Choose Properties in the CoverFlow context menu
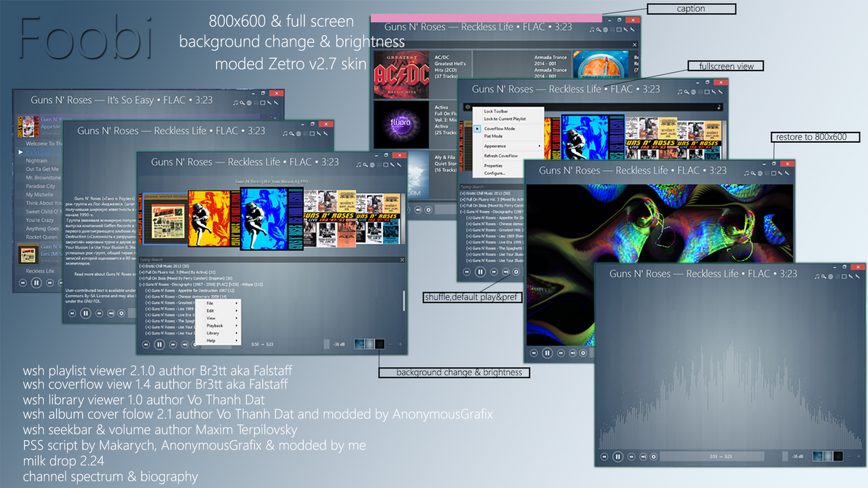The height and width of the screenshot is (488, 868). 493,165
